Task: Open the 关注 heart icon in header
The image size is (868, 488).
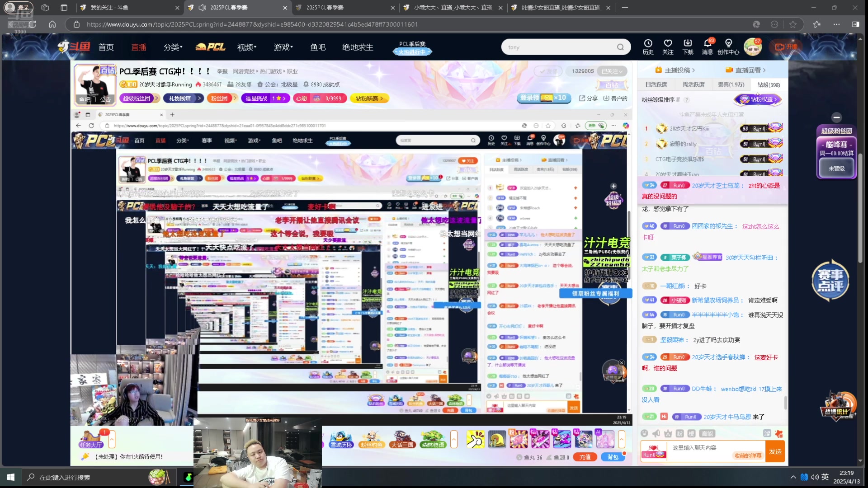Action: click(668, 47)
